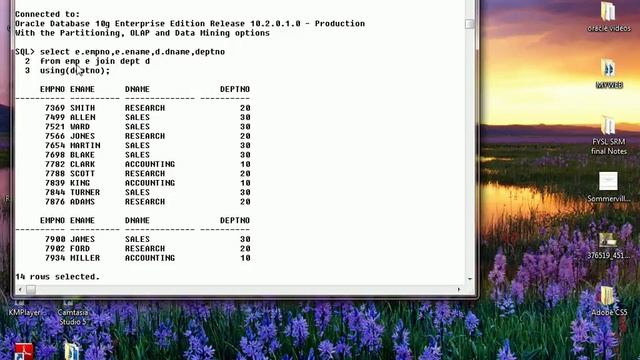Click the KING employee name
640x360 pixels.
pyautogui.click(x=80, y=183)
